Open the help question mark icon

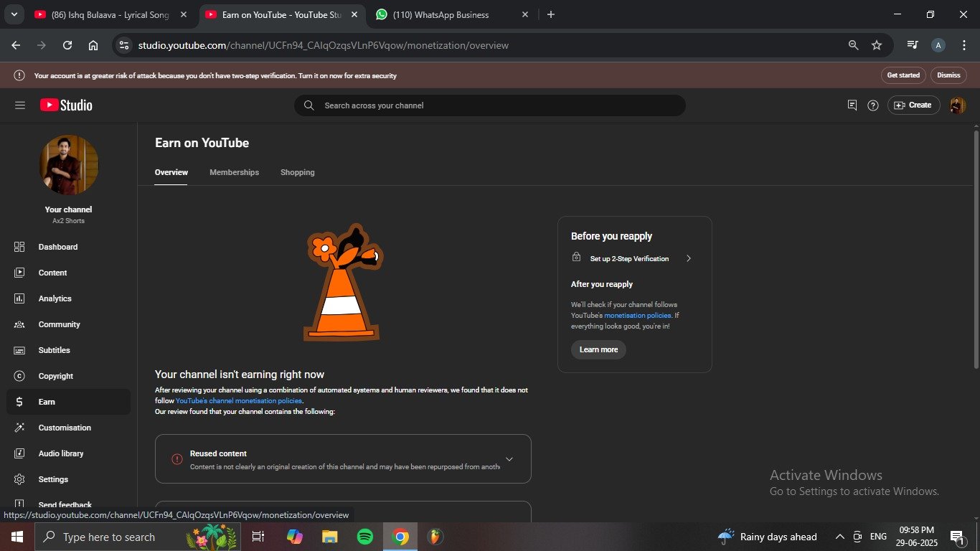tap(873, 105)
